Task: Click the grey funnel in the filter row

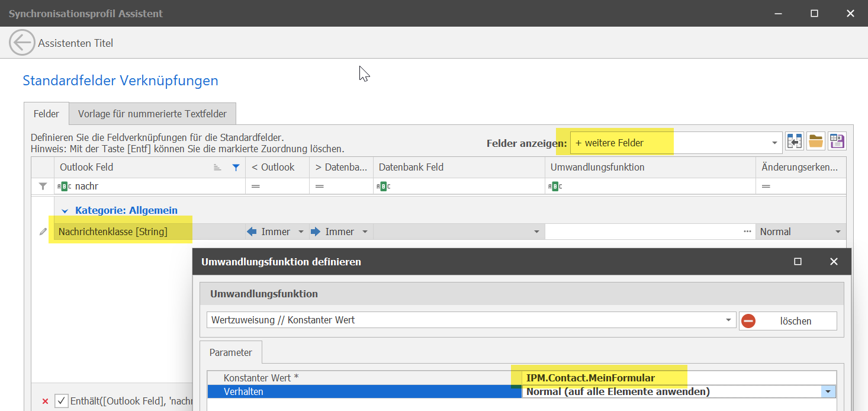Action: 43,186
